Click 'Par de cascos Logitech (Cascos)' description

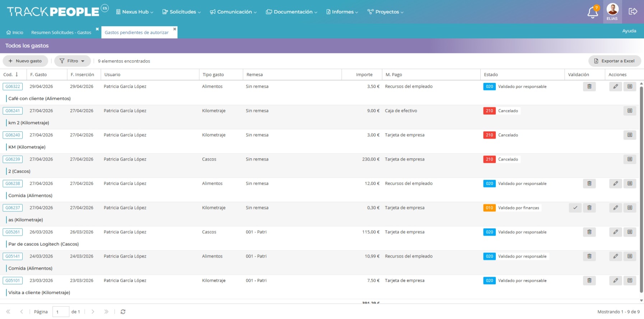click(43, 244)
